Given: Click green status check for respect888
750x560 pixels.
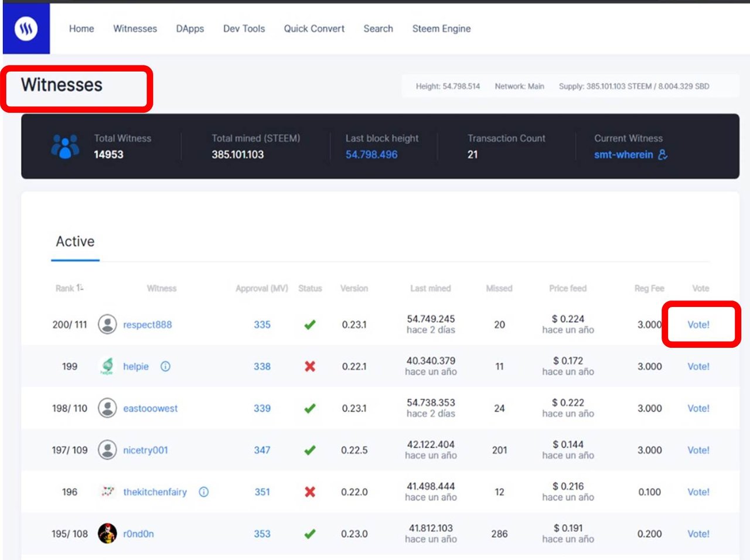Looking at the screenshot, I should (310, 325).
